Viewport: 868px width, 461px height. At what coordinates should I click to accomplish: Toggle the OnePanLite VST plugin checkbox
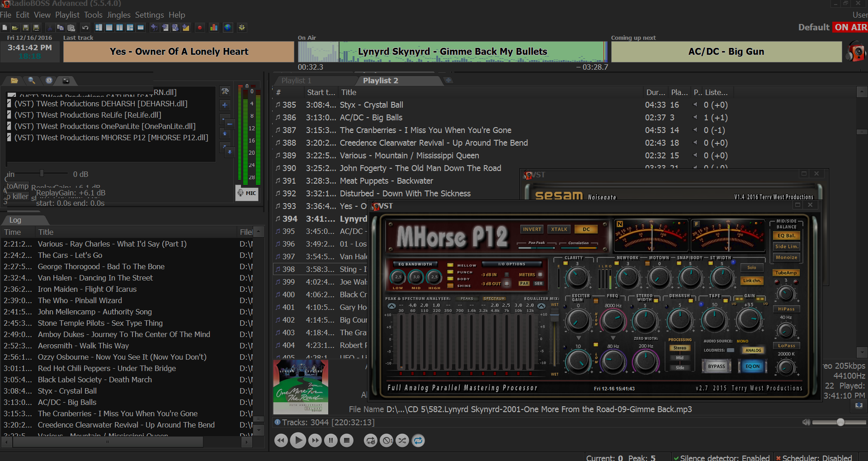tap(9, 126)
